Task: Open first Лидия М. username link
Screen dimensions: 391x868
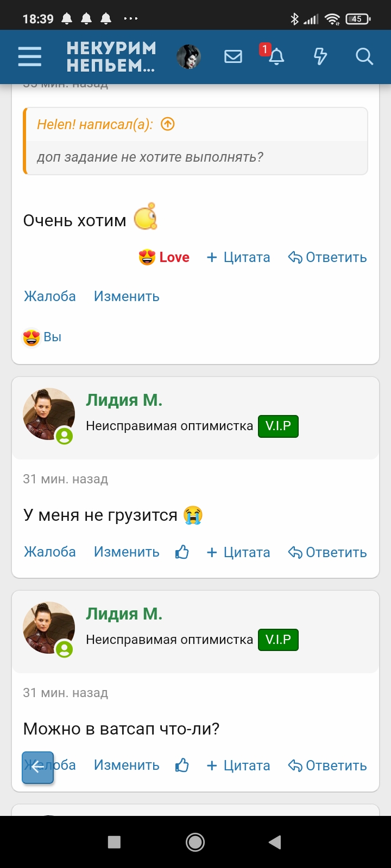Action: click(x=124, y=400)
